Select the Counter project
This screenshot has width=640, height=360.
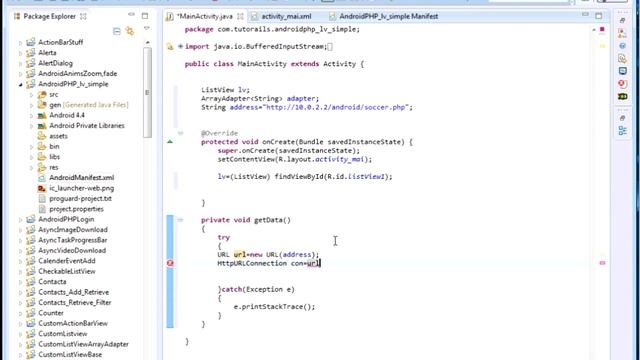tap(51, 313)
